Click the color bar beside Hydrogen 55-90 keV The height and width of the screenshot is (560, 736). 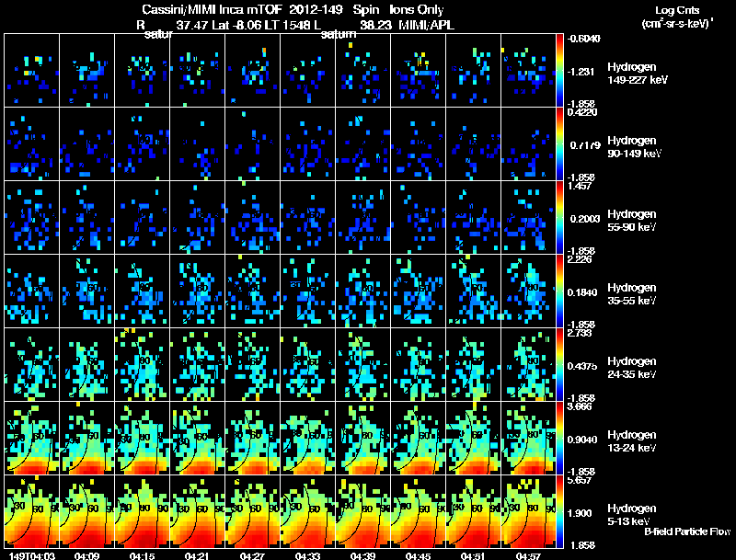click(x=559, y=218)
